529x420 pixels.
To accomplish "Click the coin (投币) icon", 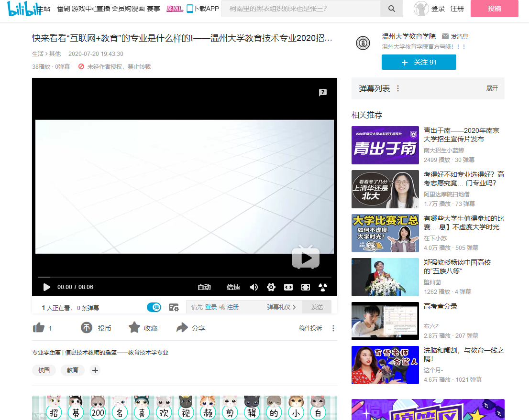I will point(87,328).
